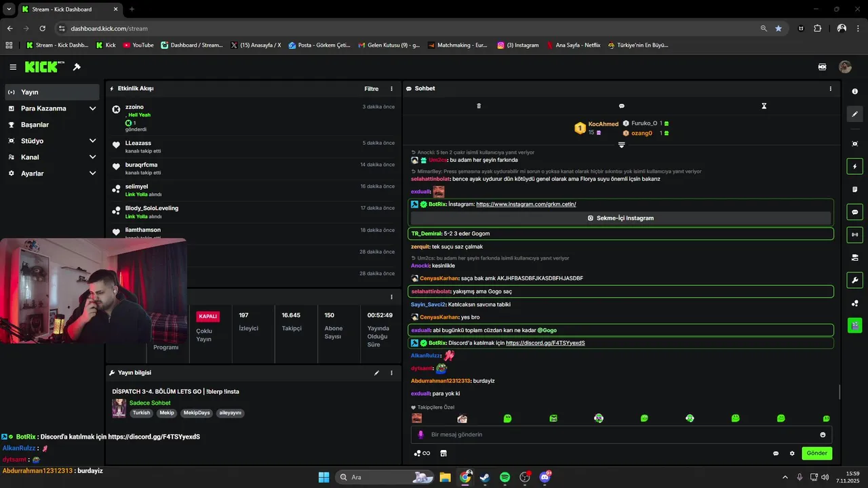This screenshot has width=868, height=488.
Task: Open the emoji picker in message box
Action: 823,434
